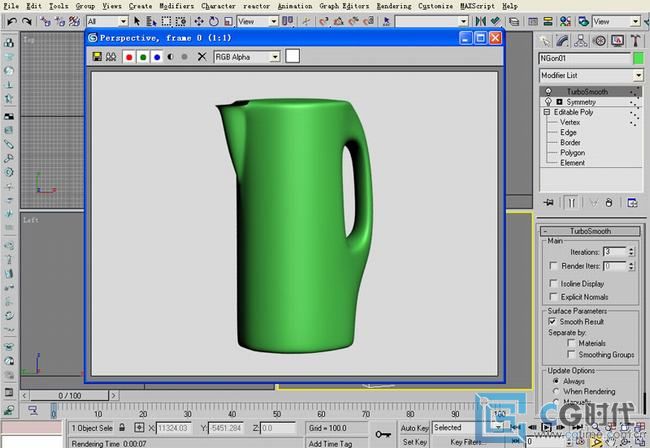Click the Remove Modifier trash icon
This screenshot has height=448, width=650.
click(x=609, y=203)
